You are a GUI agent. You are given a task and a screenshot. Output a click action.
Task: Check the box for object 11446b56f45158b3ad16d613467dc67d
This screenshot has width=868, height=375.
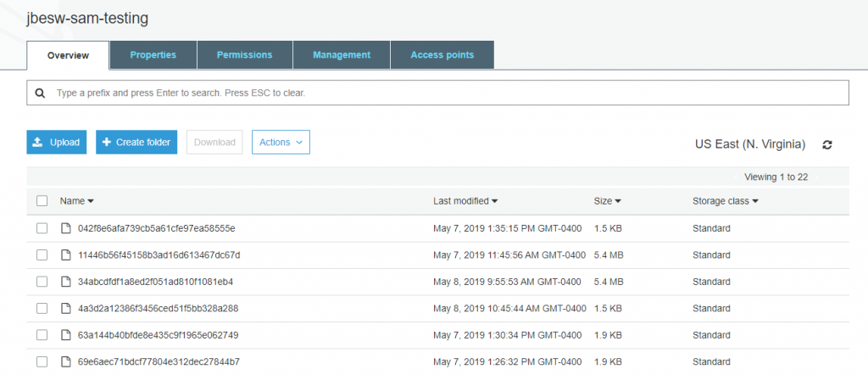(x=42, y=255)
